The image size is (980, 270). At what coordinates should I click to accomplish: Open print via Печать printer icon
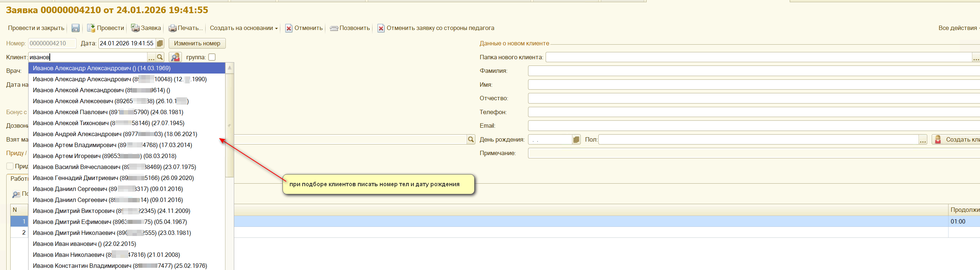pos(172,28)
